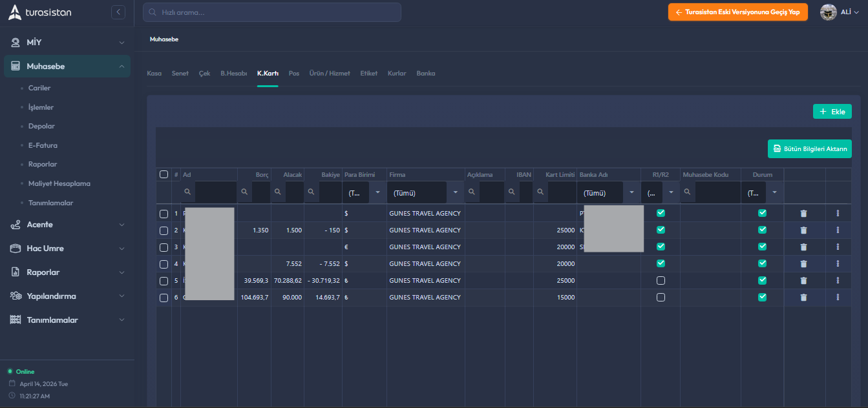The image size is (868, 408).
Task: Delete row 2 with the trash icon
Action: pyautogui.click(x=803, y=230)
